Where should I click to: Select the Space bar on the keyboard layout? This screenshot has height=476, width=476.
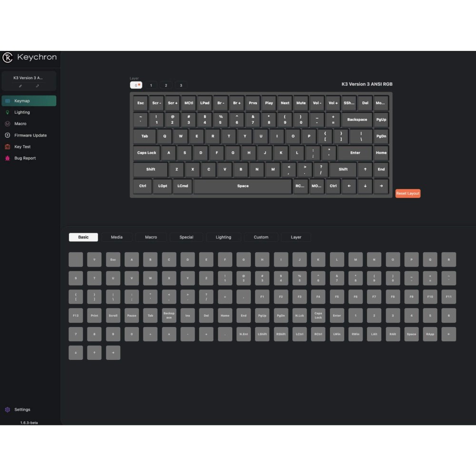tap(243, 186)
